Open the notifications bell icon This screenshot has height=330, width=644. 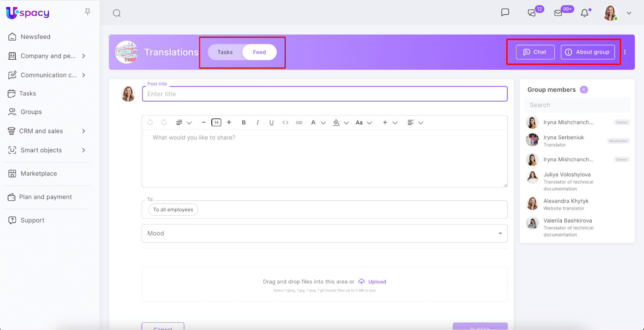point(584,13)
